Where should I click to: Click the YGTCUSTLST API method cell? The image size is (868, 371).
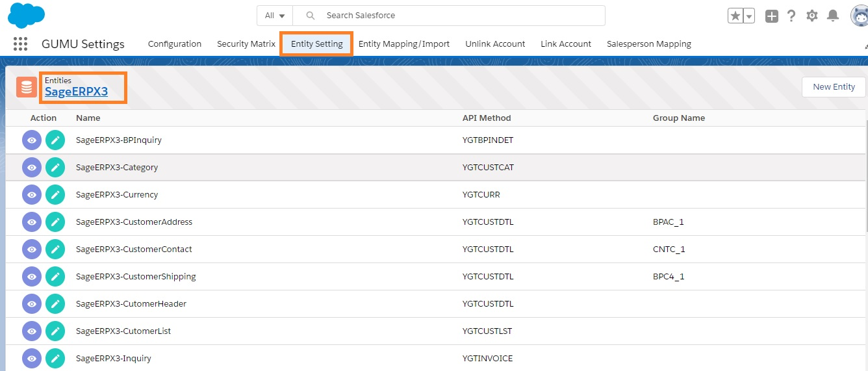click(x=487, y=331)
